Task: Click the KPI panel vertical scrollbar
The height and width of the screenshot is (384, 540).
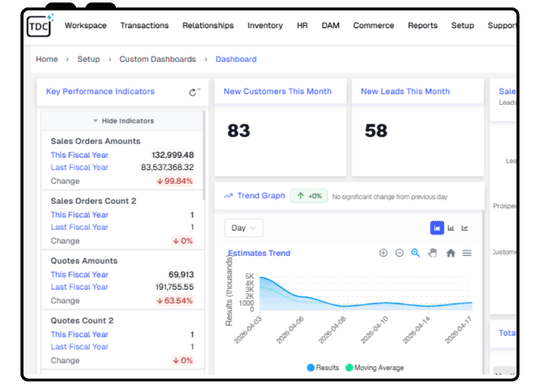Action: tap(204, 155)
